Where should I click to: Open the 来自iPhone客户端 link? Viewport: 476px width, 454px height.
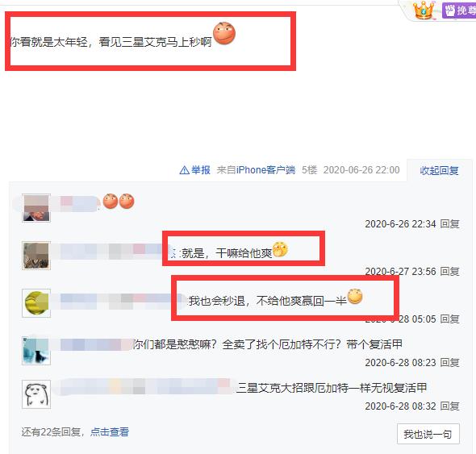pos(256,170)
